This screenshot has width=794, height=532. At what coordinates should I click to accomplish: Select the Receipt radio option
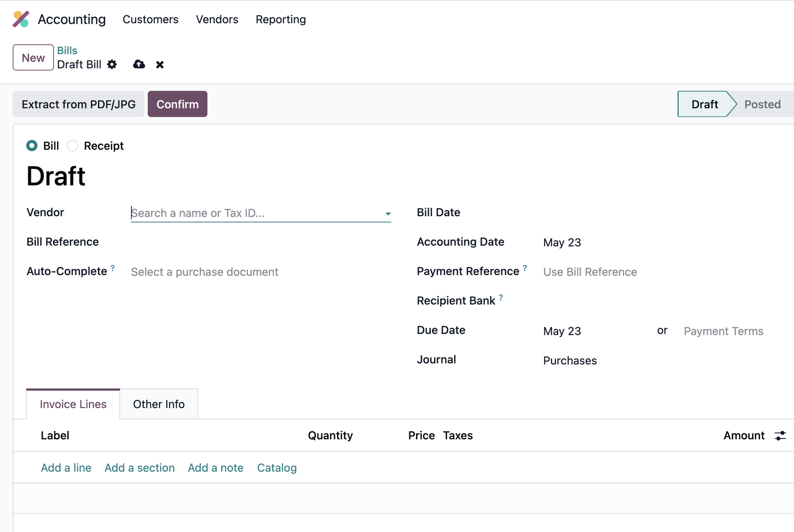click(72, 146)
